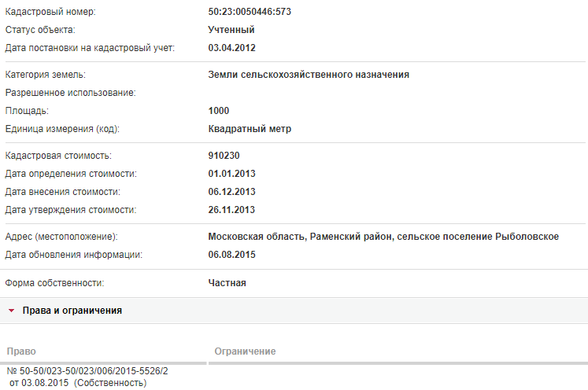Click the update date 06.08.2015
Screen dimensions: 588x390
231,255
